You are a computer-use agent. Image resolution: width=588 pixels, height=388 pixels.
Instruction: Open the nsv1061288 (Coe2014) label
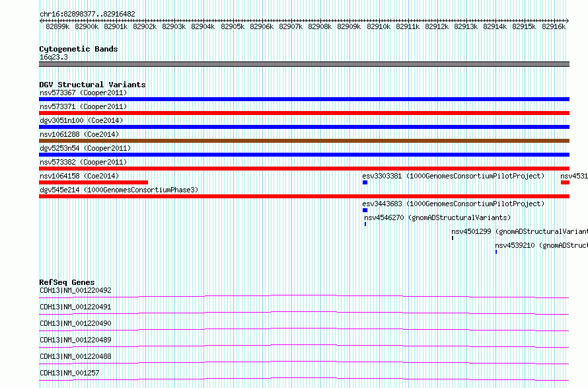[79, 134]
